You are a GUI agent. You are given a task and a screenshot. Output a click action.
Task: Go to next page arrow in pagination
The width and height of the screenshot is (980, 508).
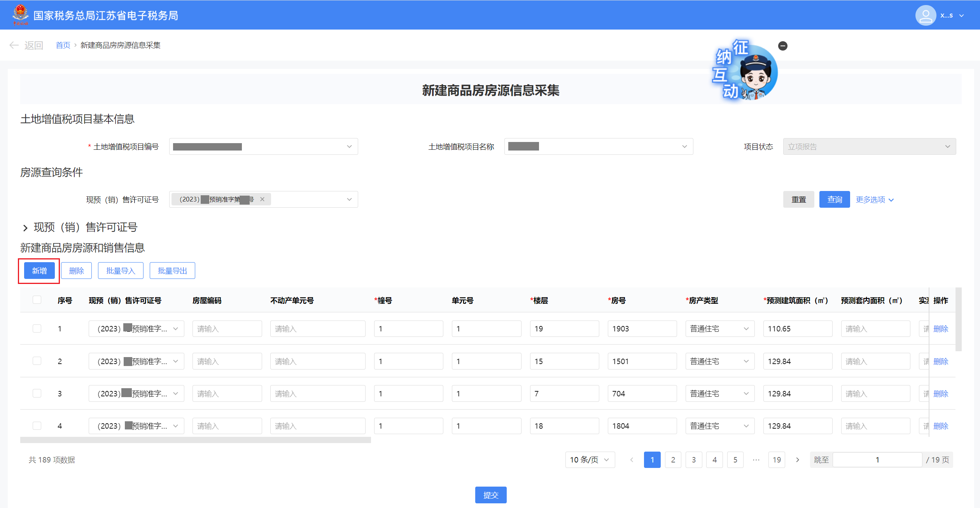(798, 460)
